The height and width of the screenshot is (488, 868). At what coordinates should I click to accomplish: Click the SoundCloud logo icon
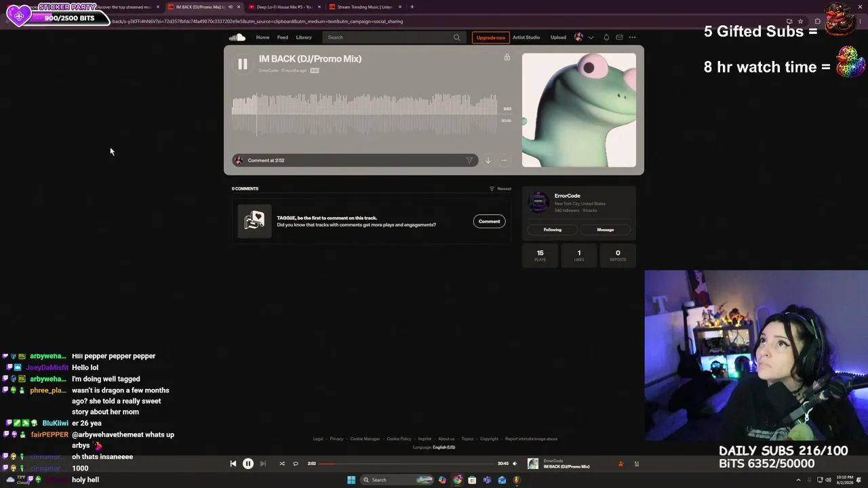[237, 37]
